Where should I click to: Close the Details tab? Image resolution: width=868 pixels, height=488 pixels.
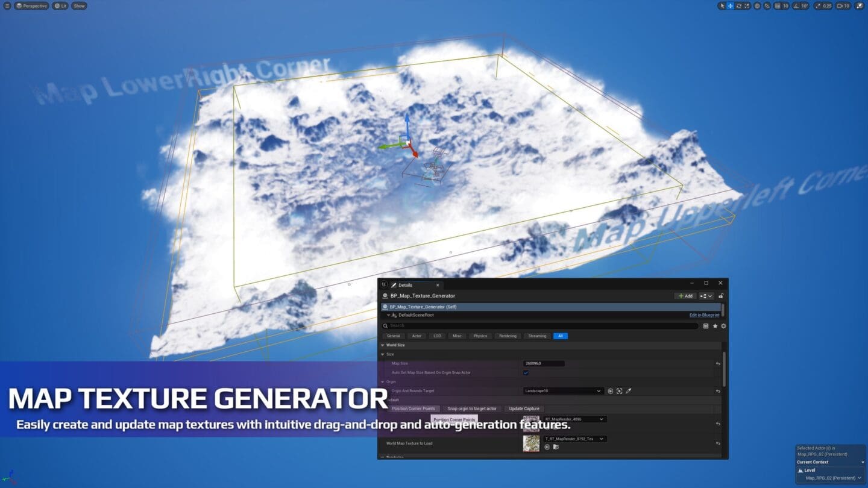tap(438, 285)
